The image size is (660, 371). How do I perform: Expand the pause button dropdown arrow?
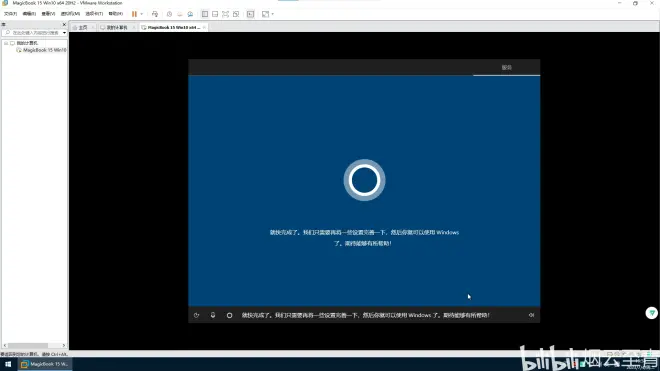[x=141, y=14]
